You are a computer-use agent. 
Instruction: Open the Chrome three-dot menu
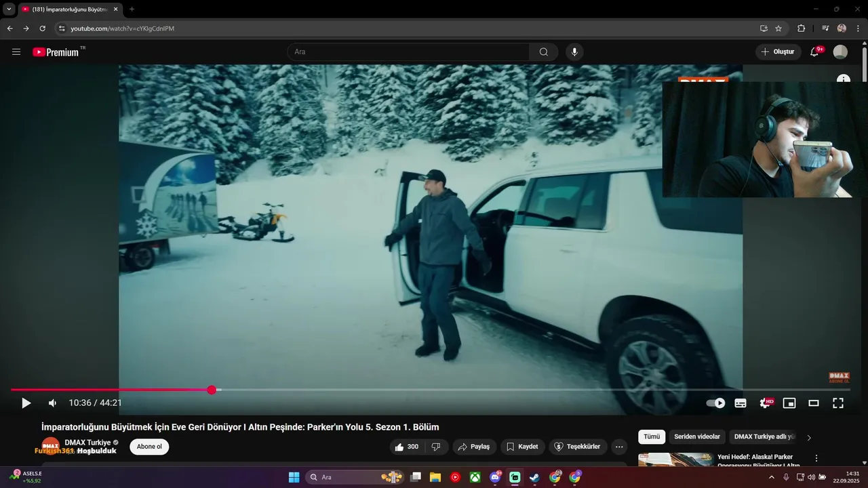click(858, 28)
